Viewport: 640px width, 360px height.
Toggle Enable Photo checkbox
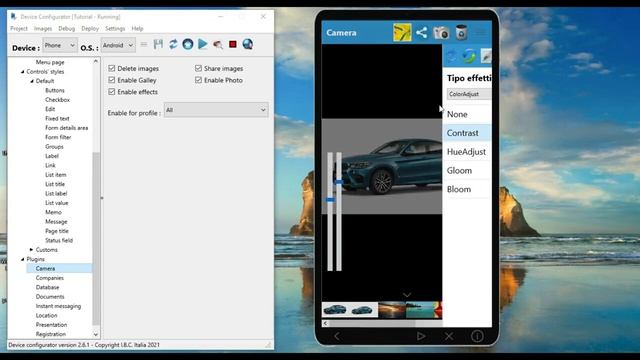tap(198, 80)
